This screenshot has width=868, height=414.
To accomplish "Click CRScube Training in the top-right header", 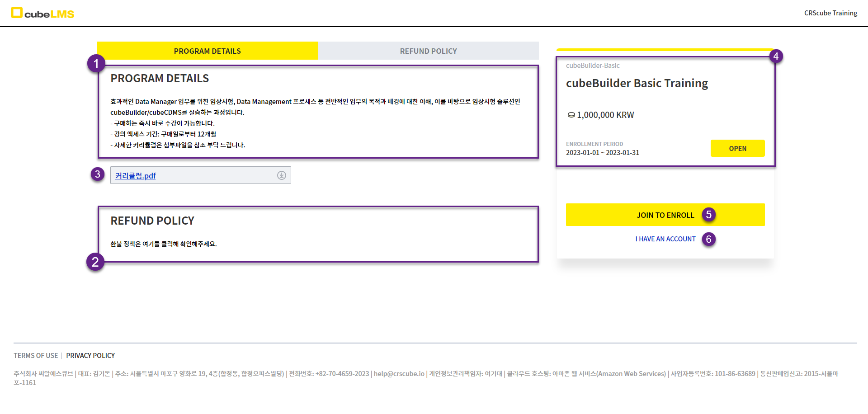I will pos(830,13).
